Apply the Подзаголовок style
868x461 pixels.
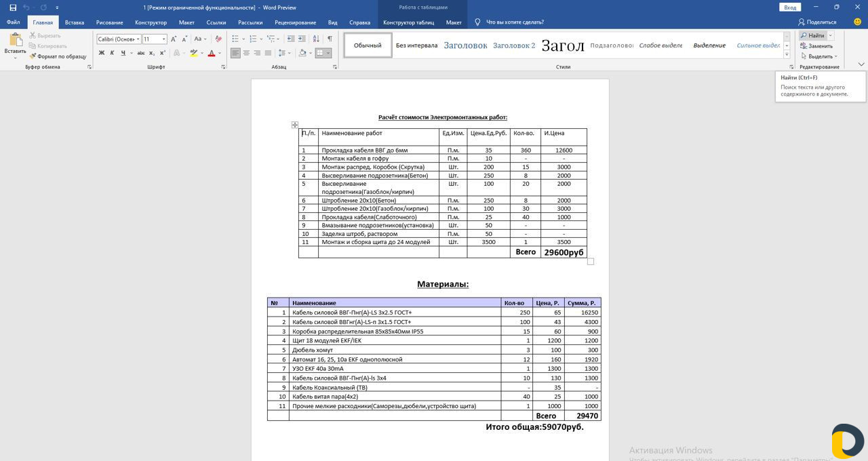(x=612, y=45)
